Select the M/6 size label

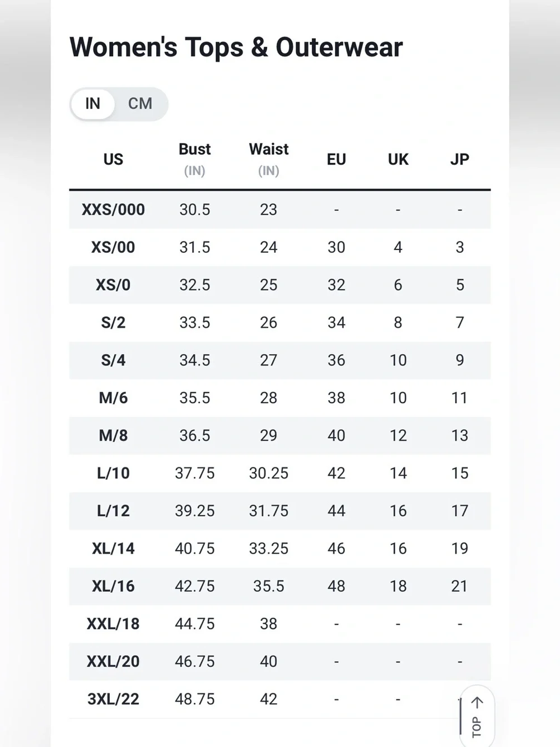[x=113, y=398]
